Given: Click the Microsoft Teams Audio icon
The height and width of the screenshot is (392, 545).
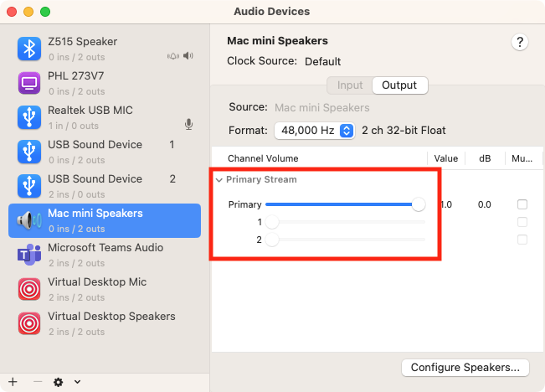Looking at the screenshot, I should pyautogui.click(x=29, y=255).
